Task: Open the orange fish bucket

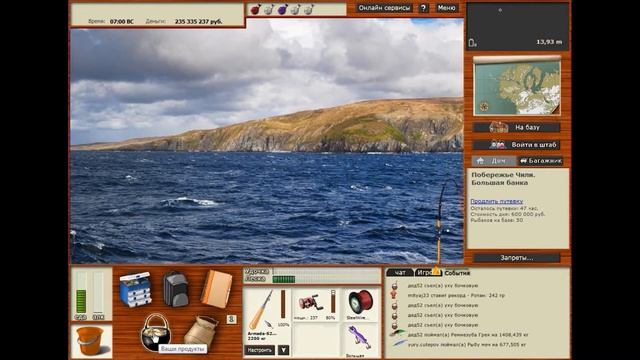Action: pos(90,340)
